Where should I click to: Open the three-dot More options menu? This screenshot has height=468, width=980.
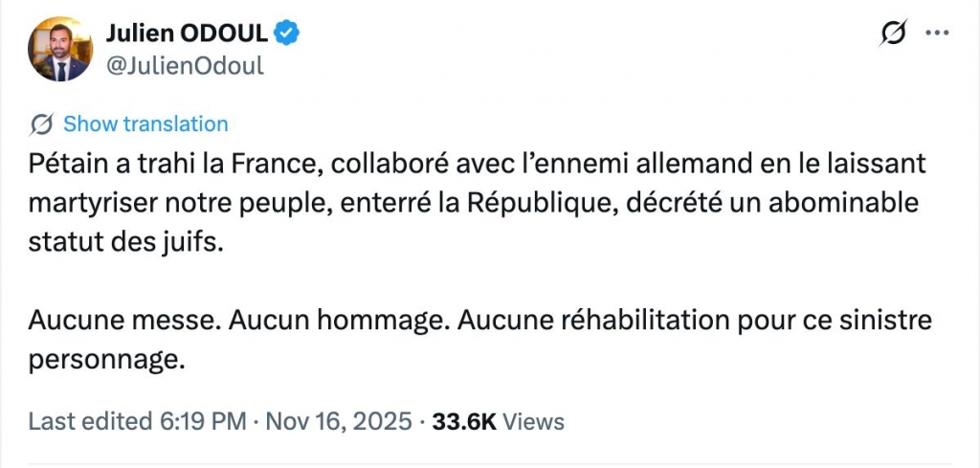935,33
